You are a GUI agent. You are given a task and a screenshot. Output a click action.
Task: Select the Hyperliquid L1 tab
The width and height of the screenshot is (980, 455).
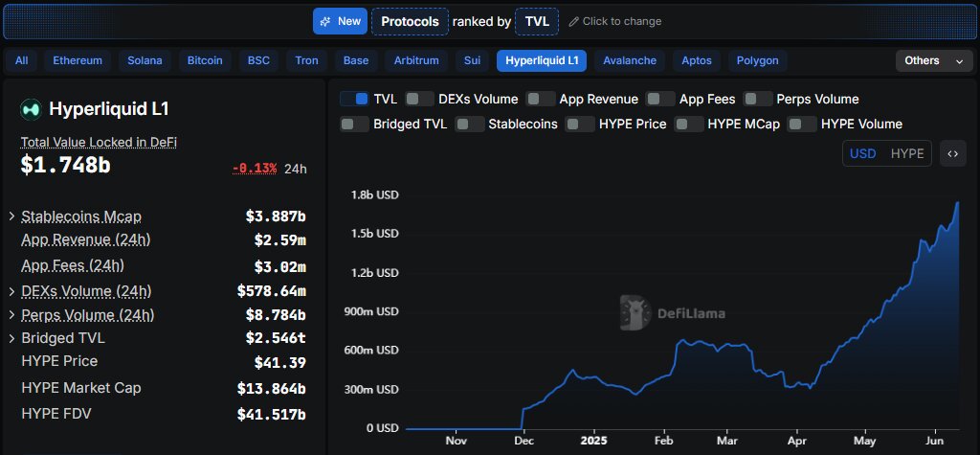point(542,60)
